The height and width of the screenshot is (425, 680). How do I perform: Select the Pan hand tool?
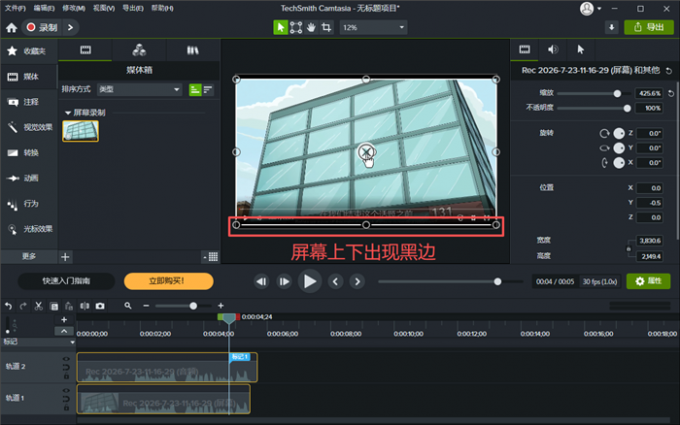[x=311, y=27]
